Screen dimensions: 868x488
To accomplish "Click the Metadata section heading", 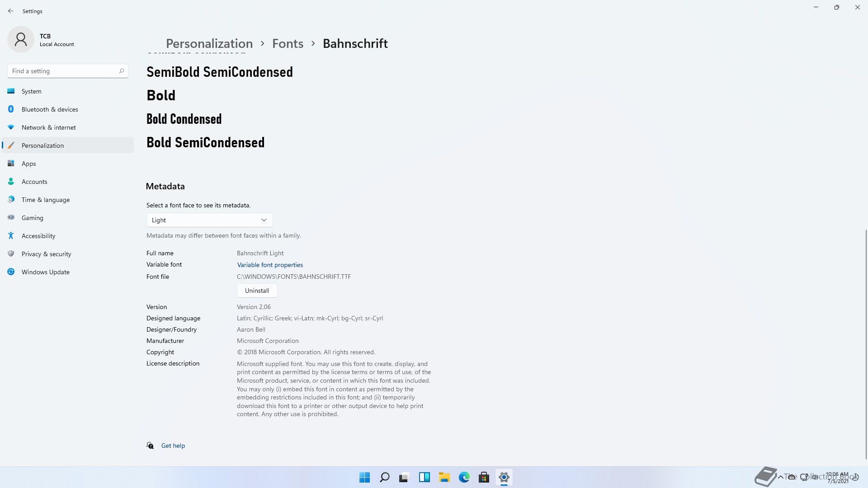I will tap(165, 186).
